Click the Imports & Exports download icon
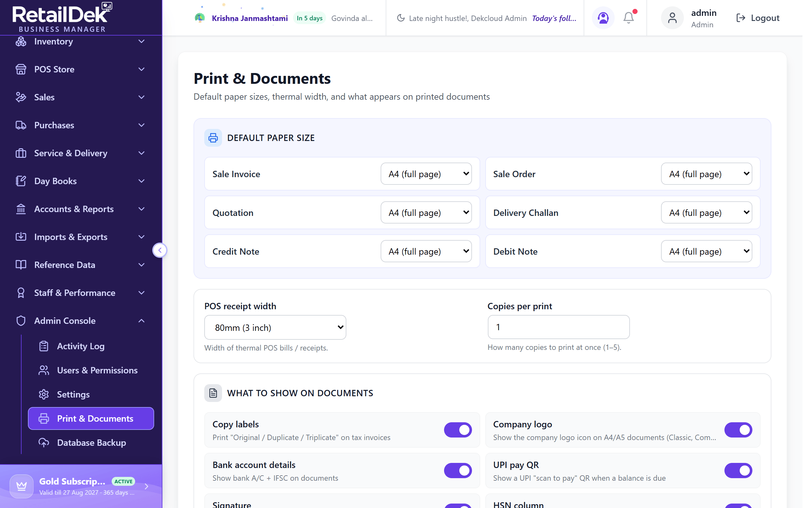This screenshot has width=812, height=508. click(21, 237)
